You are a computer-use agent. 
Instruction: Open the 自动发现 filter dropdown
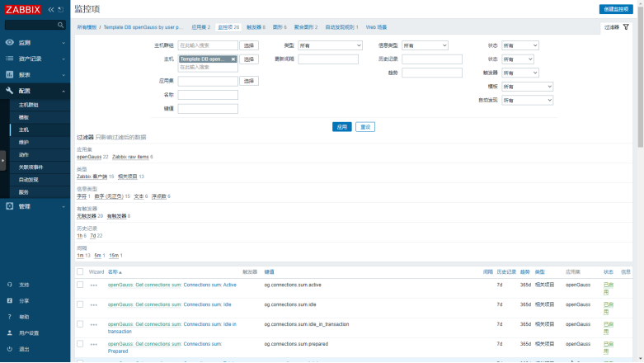(528, 100)
